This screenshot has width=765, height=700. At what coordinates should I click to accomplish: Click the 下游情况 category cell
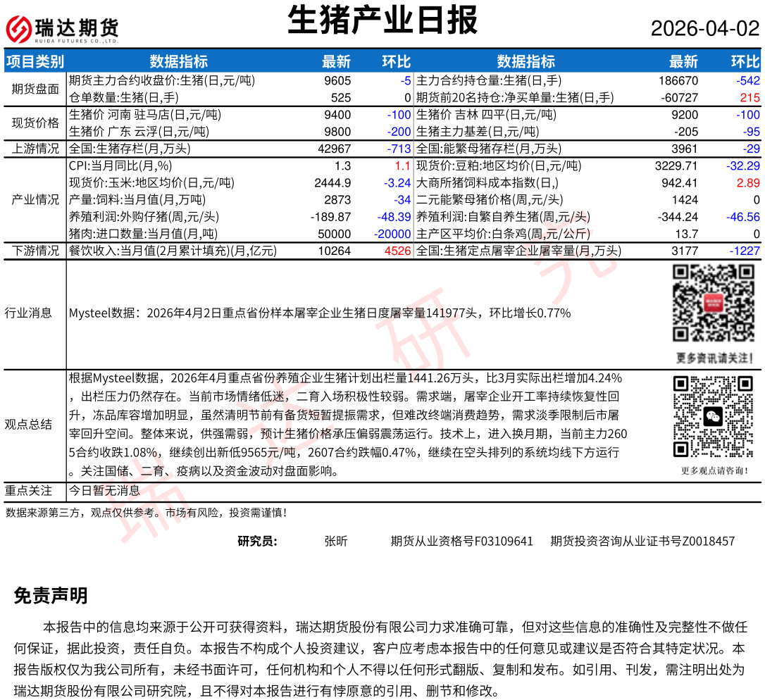35,251
